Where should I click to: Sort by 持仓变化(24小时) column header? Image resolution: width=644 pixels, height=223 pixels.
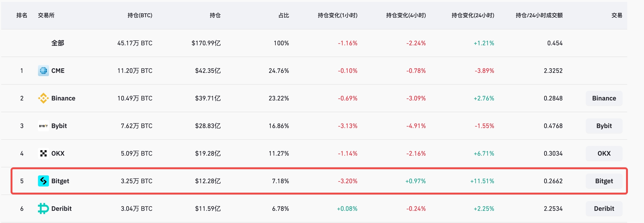pos(473,15)
